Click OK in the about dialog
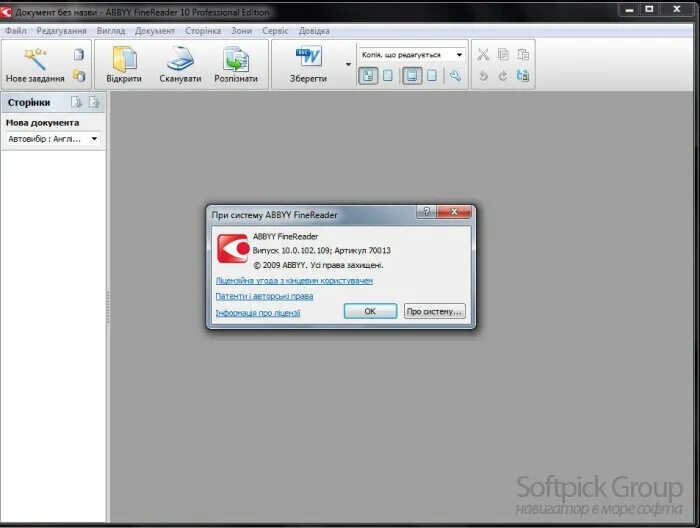The image size is (700, 528). pos(370,311)
